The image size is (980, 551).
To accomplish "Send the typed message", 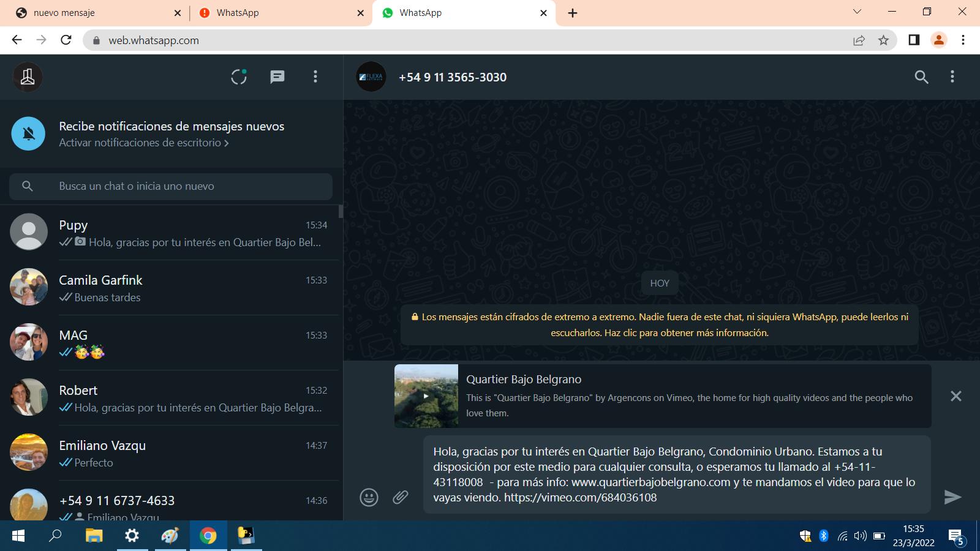I will [952, 497].
